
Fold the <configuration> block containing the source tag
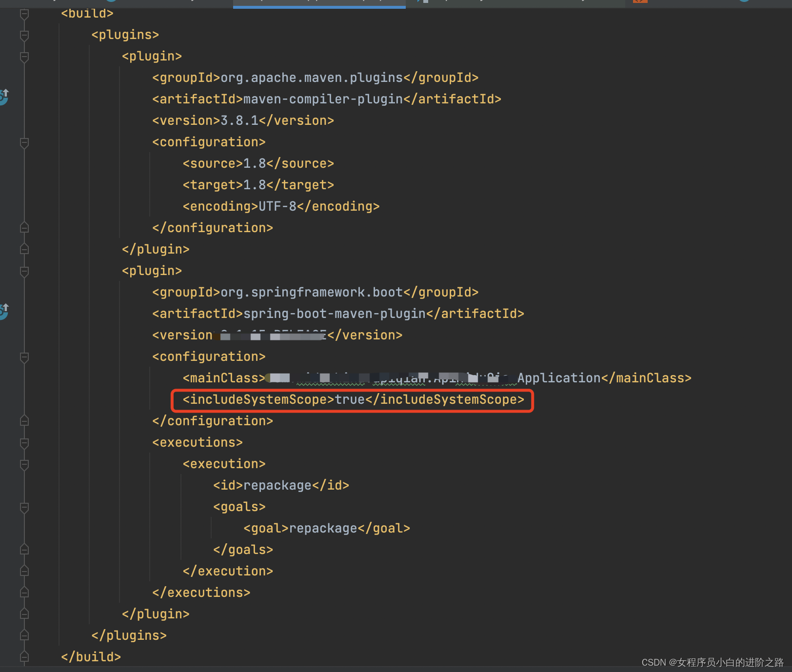tap(24, 143)
